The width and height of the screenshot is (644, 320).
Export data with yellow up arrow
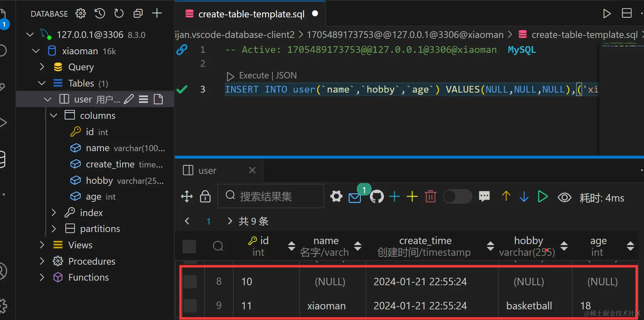coord(506,196)
